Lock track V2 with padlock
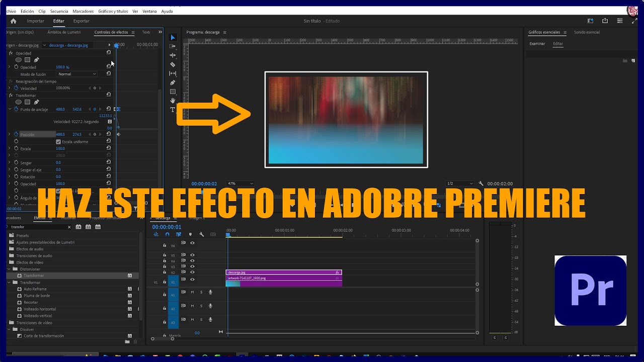The image size is (644, 362). point(165,272)
